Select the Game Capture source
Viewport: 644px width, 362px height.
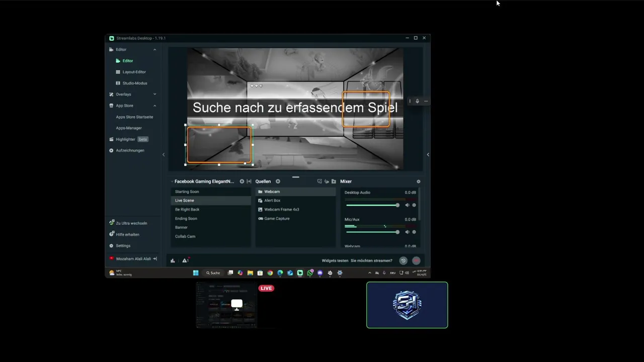(295, 219)
